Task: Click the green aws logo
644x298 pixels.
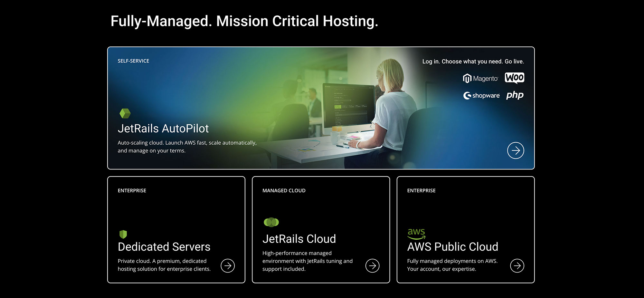Action: (416, 234)
